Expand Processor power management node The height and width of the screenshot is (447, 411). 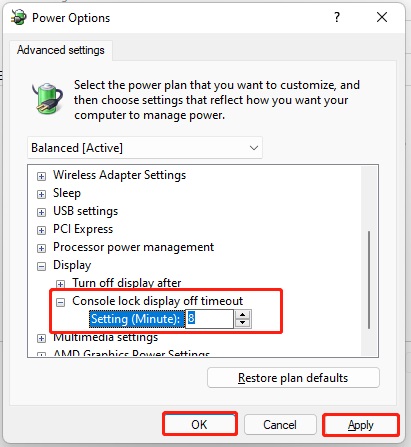point(41,248)
